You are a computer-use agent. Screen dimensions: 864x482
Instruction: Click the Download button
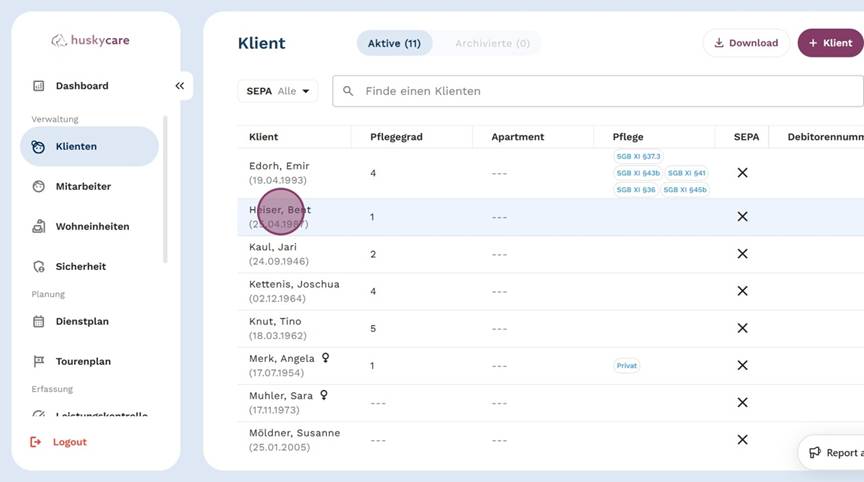[x=745, y=43]
